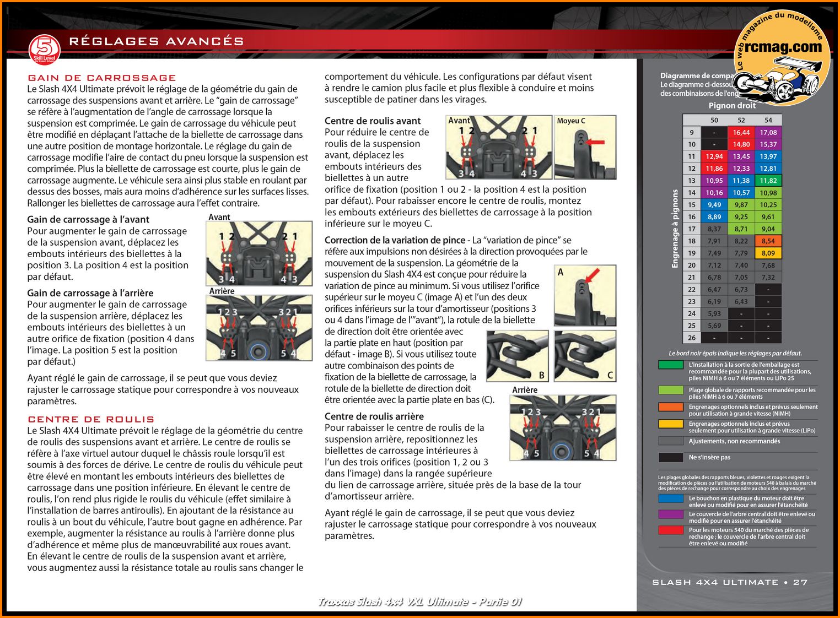Open the Arrière diagram beside 'Gain de carrossage à l'arrière'
Image resolution: width=840 pixels, height=618 pixels.
259,328
